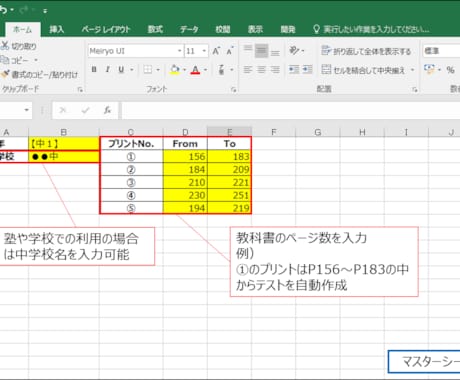The image size is (460, 380).
Task: Open Merge and Center dropdown arrow
Action: pos(412,70)
